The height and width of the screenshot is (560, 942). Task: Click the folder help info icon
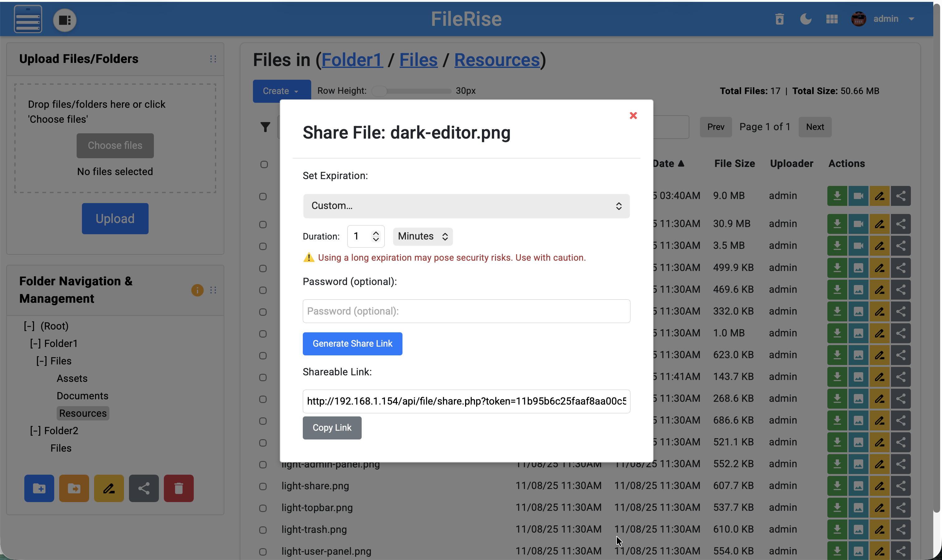click(x=197, y=290)
